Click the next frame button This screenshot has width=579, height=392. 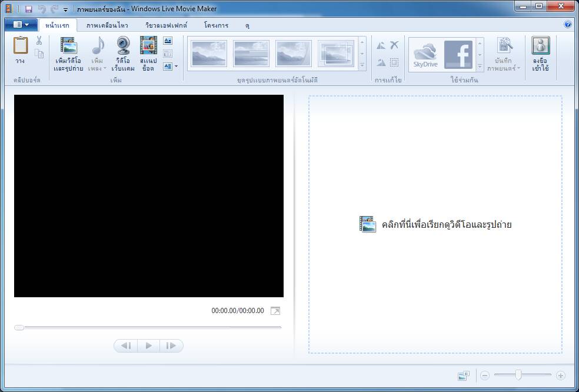coord(171,346)
